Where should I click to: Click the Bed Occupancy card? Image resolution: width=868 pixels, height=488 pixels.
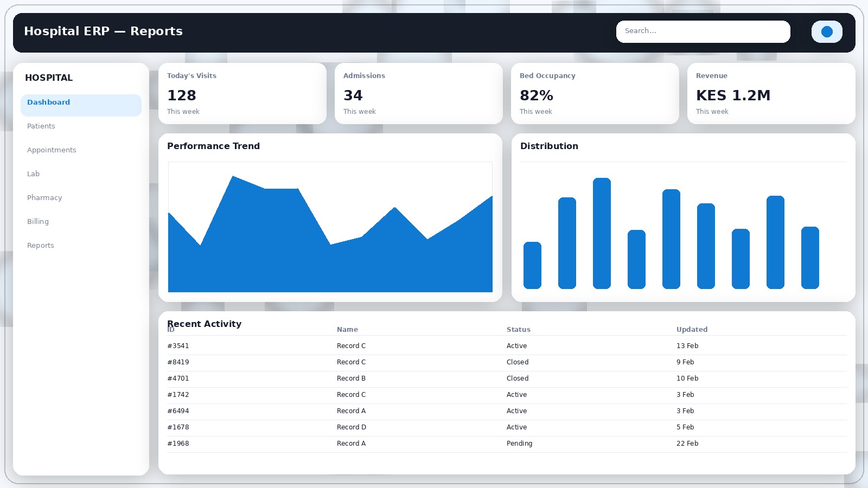[x=595, y=94]
